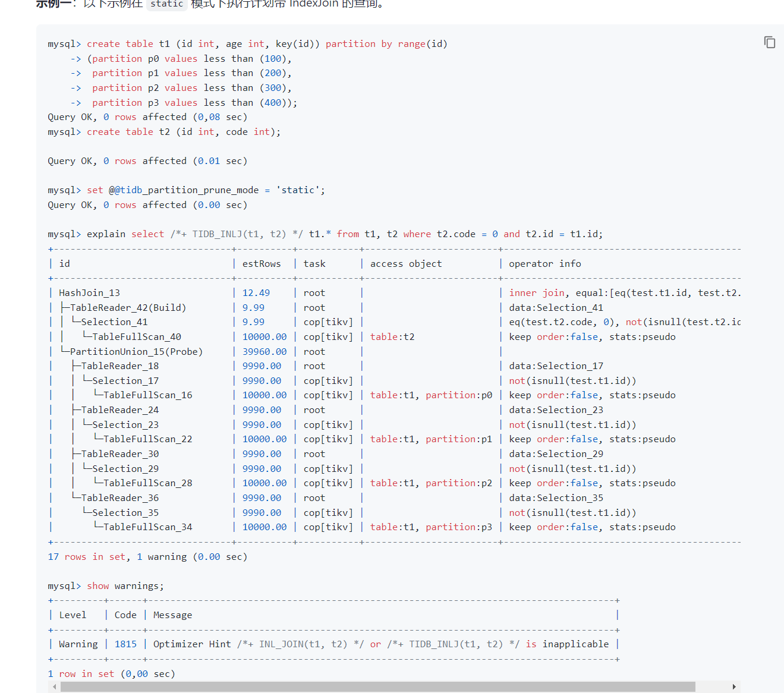
Task: Click the horizontal scrollbar right arrow
Action: click(734, 686)
